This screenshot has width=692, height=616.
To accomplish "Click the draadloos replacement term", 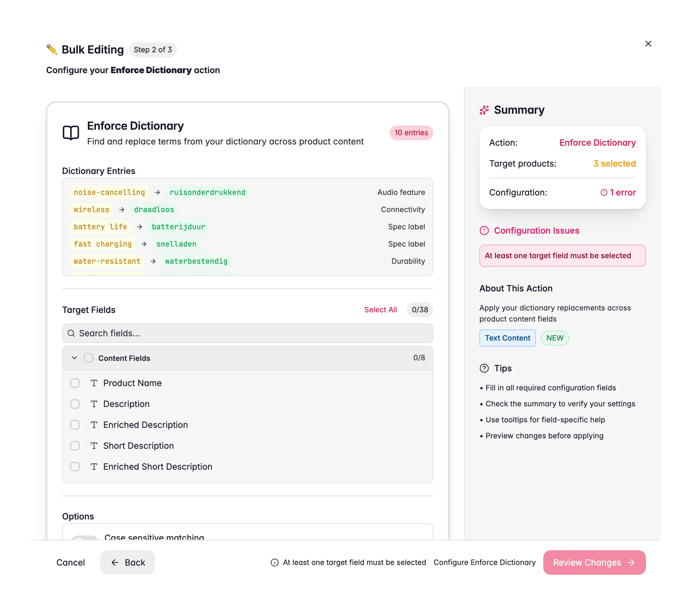I will 154,210.
